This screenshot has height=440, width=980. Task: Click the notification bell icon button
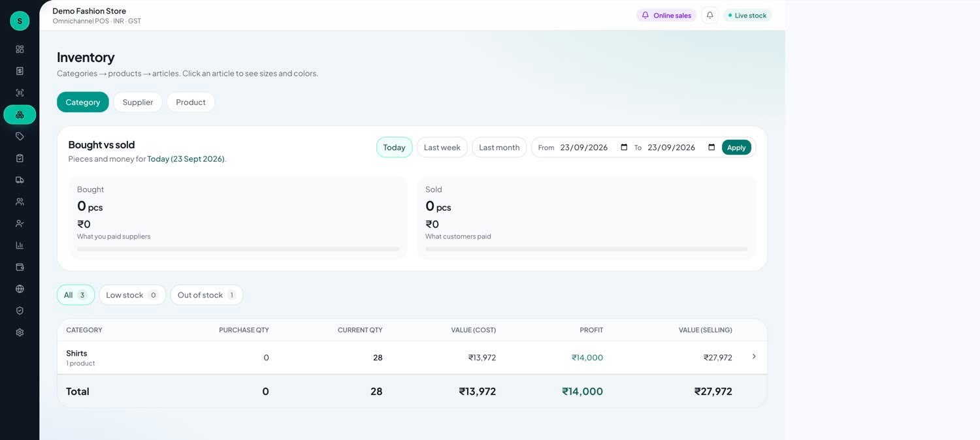(710, 15)
